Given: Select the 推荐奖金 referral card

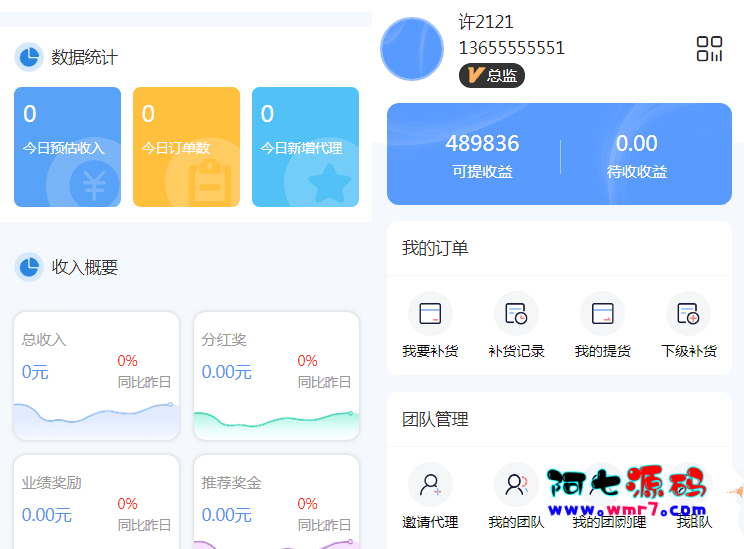Looking at the screenshot, I should [x=277, y=502].
